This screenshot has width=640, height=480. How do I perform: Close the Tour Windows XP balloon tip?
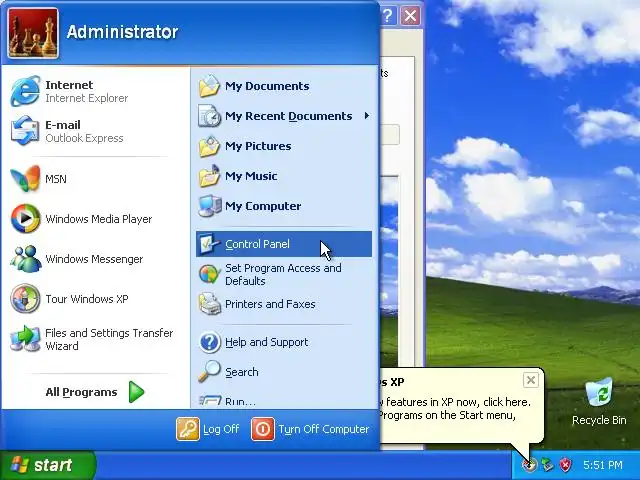[531, 380]
